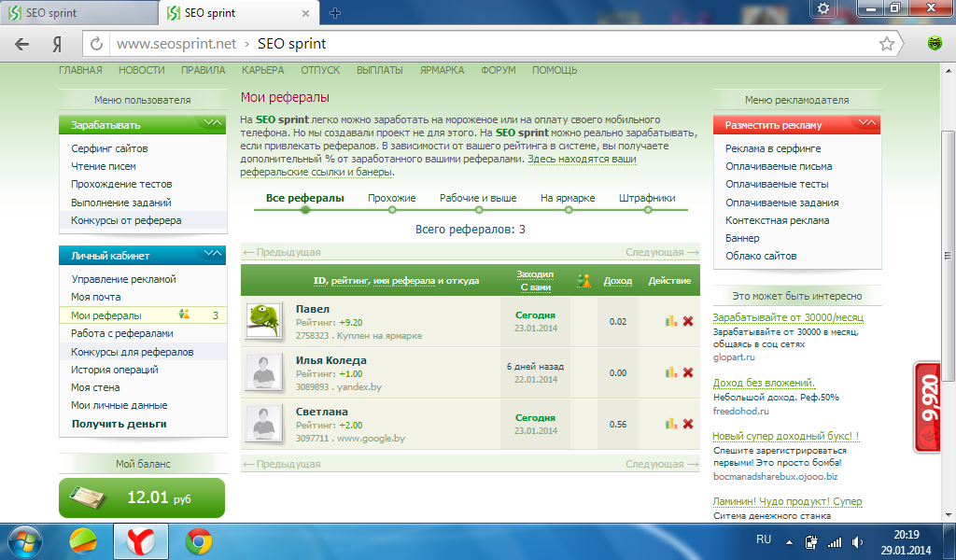Open the red 9.920 side widget
Viewport: 956px width, 560px height.
[x=927, y=407]
